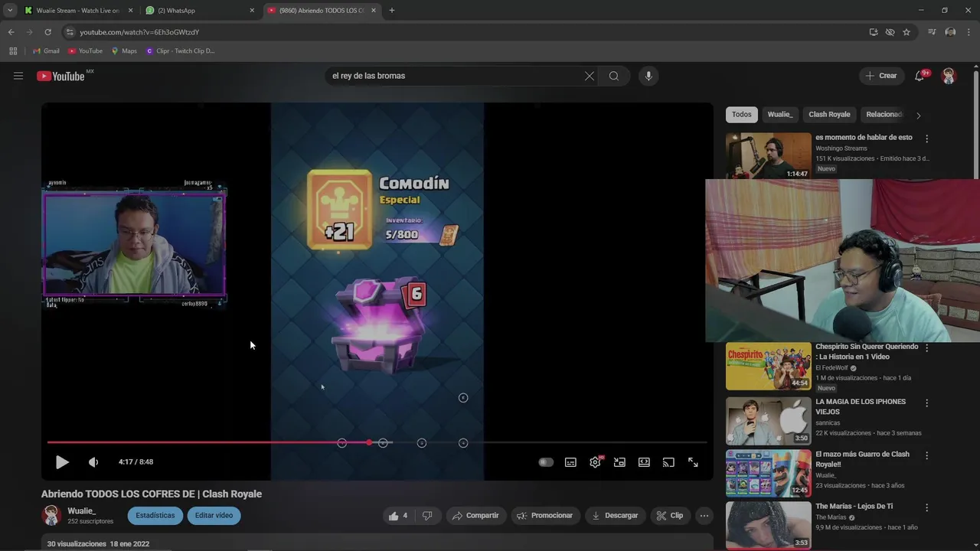
Task: View site information icon in address bar
Action: tap(70, 32)
